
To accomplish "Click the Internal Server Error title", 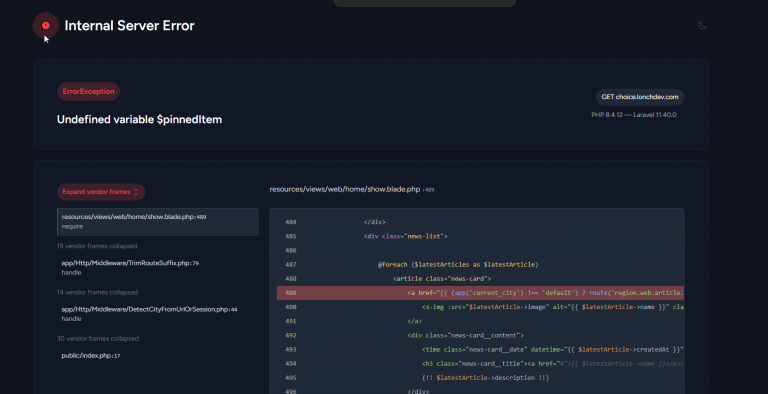I will click(129, 25).
